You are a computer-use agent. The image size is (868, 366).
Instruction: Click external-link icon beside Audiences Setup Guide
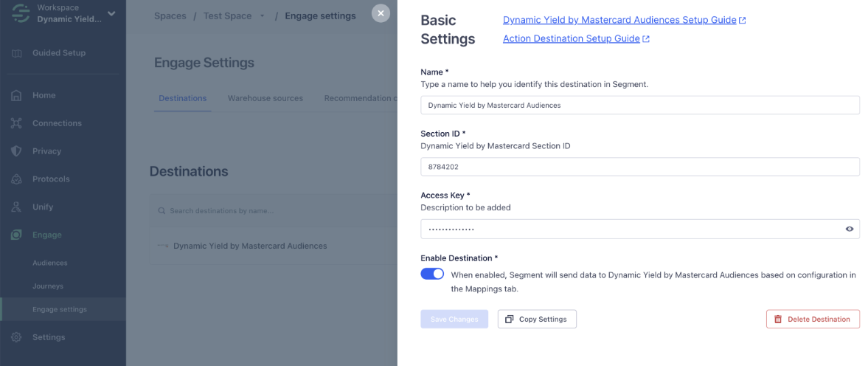point(743,21)
